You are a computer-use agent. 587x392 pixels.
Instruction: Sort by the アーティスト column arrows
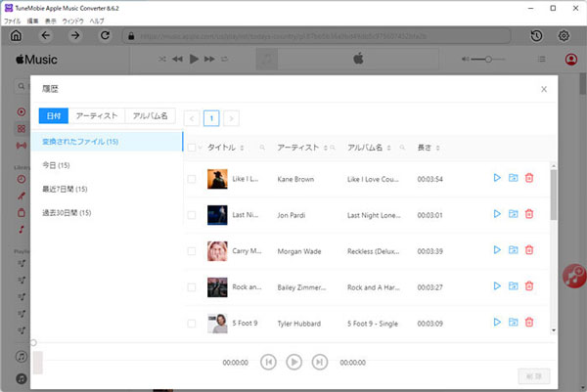click(326, 148)
